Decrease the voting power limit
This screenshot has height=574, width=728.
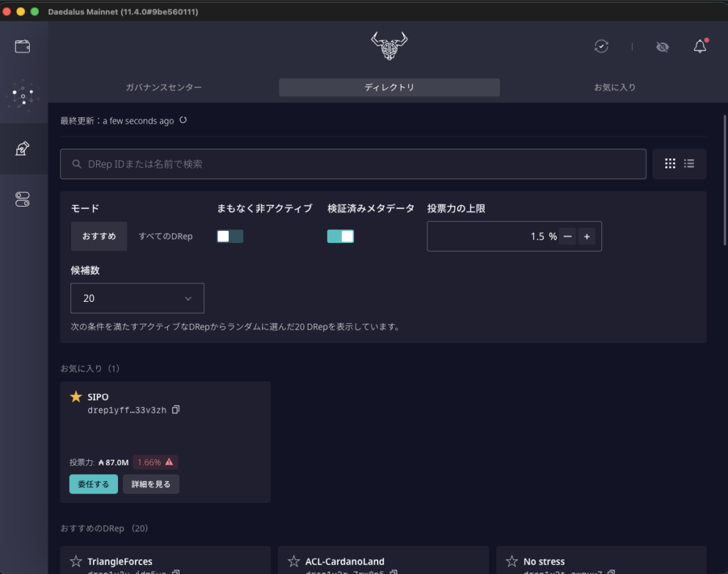(567, 237)
